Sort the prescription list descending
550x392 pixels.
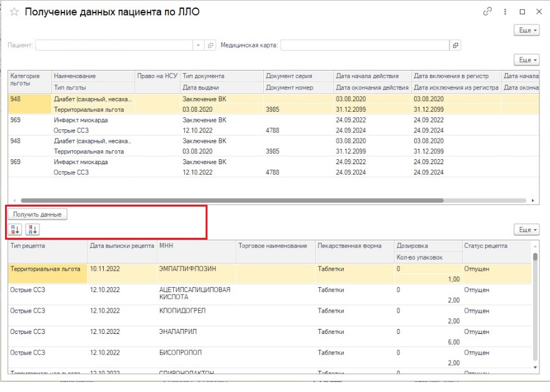(32, 229)
